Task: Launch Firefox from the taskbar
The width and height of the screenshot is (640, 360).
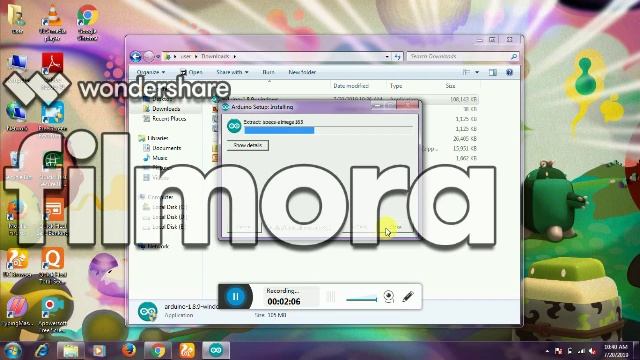Action: 129,351
